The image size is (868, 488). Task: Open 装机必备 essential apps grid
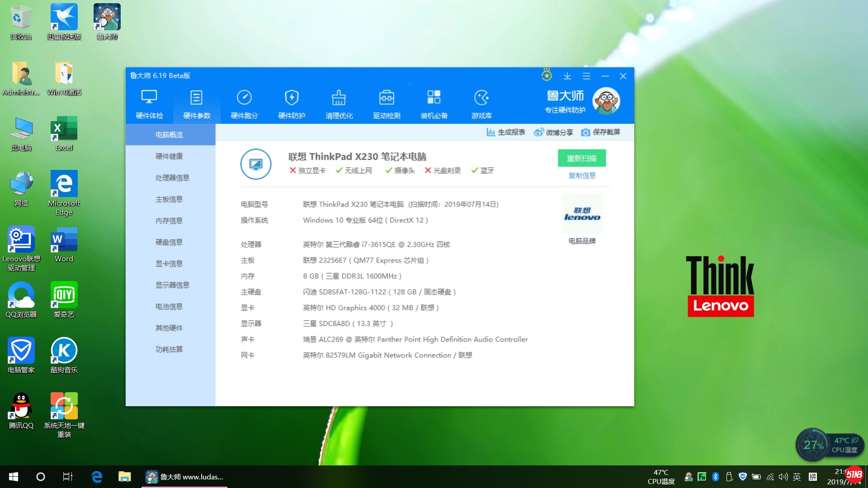pyautogui.click(x=434, y=104)
